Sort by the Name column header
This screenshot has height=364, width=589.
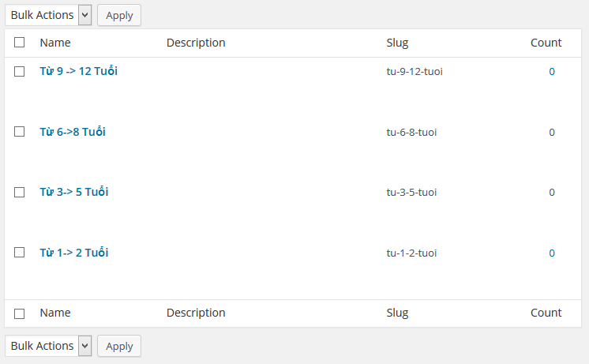point(55,43)
